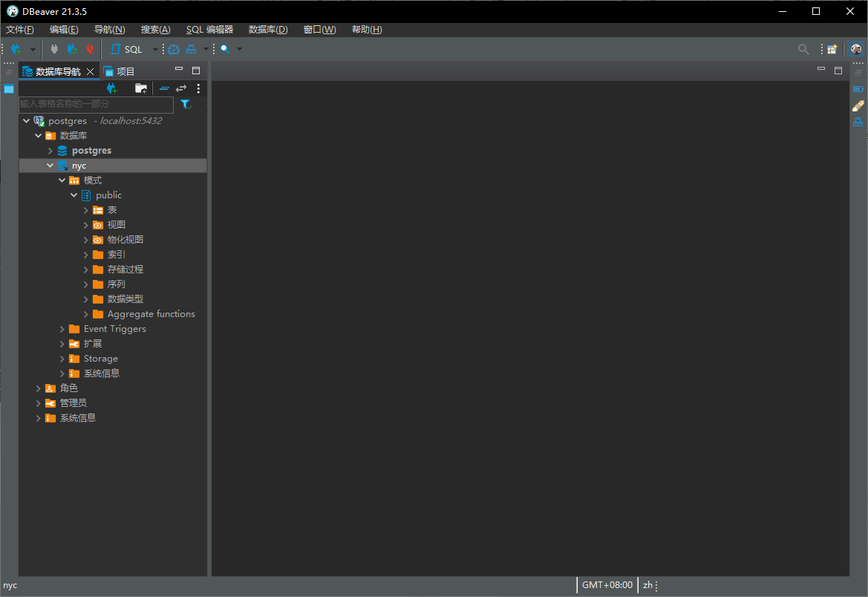The width and height of the screenshot is (868, 597).
Task: Open the 文件(F) menu
Action: tap(20, 30)
